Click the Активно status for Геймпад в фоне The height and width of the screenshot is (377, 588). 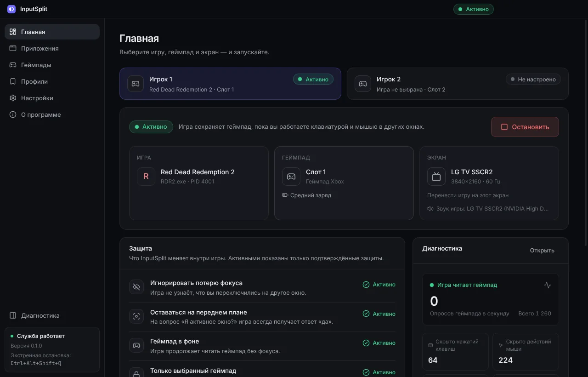379,343
